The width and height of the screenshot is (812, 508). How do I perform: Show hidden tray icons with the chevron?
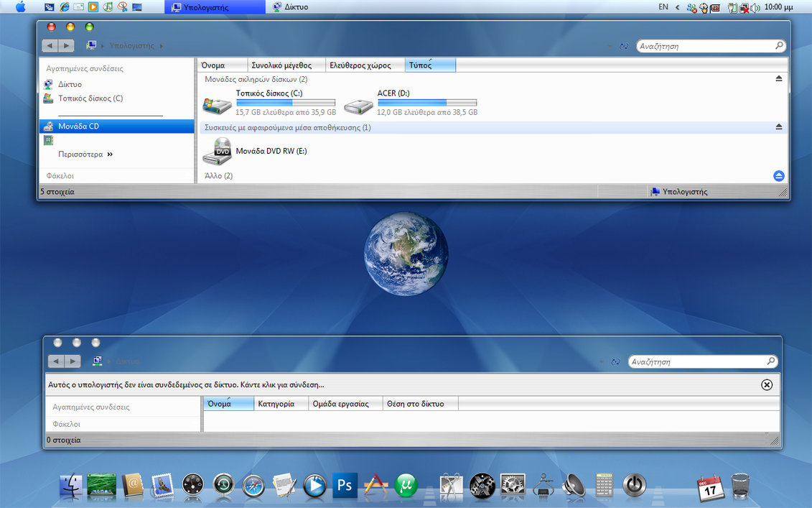[677, 7]
